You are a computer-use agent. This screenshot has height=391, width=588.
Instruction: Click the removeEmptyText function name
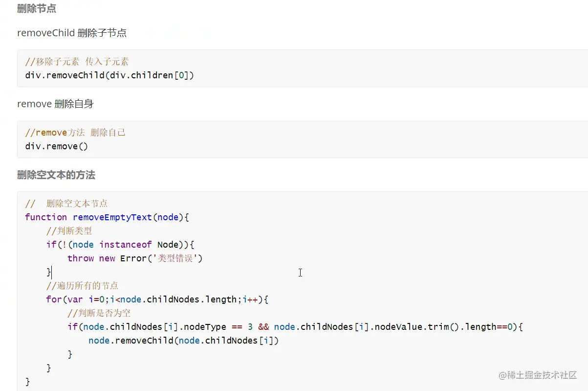pyautogui.click(x=112, y=217)
